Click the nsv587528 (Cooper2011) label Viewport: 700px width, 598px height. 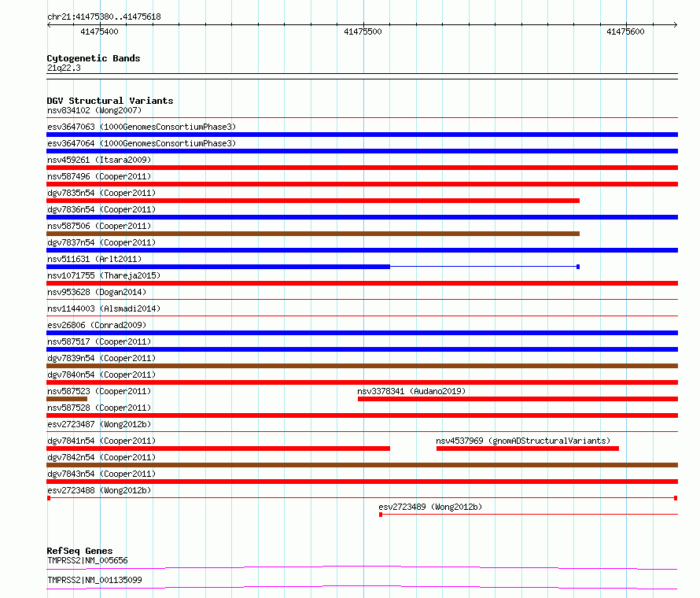coord(99,408)
